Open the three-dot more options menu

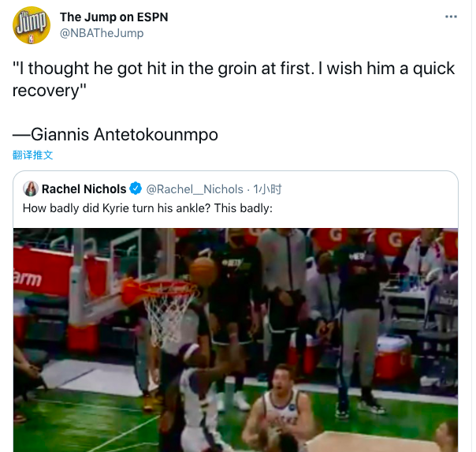click(451, 17)
